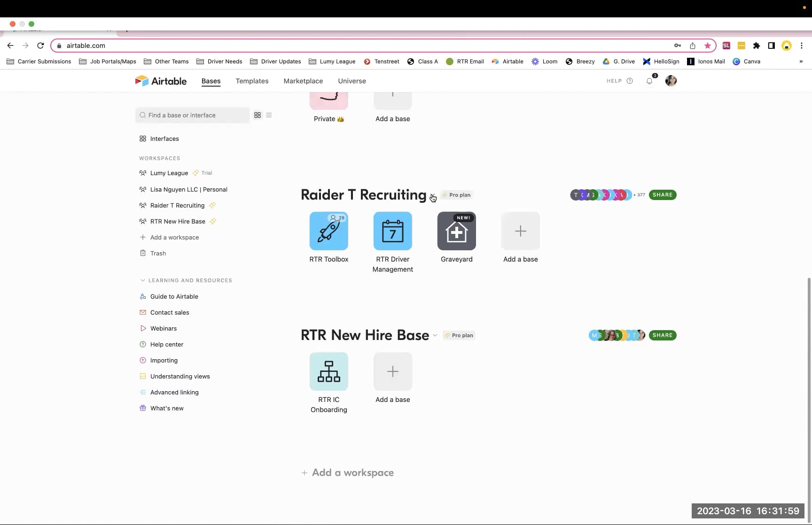Image resolution: width=812 pixels, height=525 pixels.
Task: Select Lumy League workspace in sidebar
Action: click(x=169, y=173)
